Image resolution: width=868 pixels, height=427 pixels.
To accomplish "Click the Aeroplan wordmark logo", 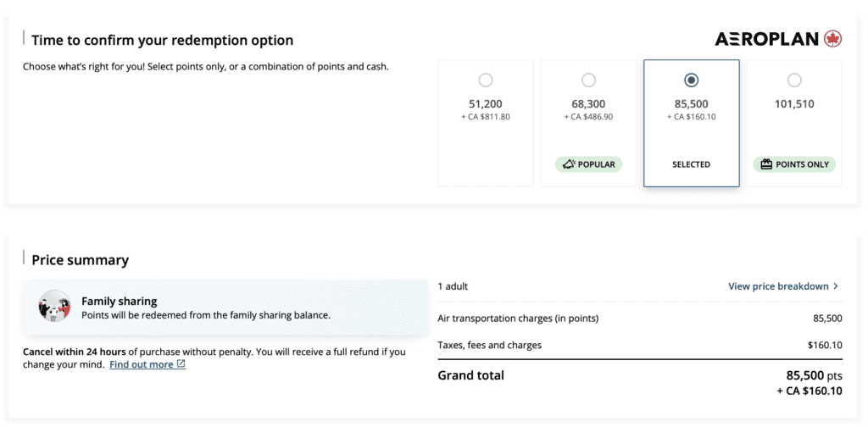I will pos(767,39).
